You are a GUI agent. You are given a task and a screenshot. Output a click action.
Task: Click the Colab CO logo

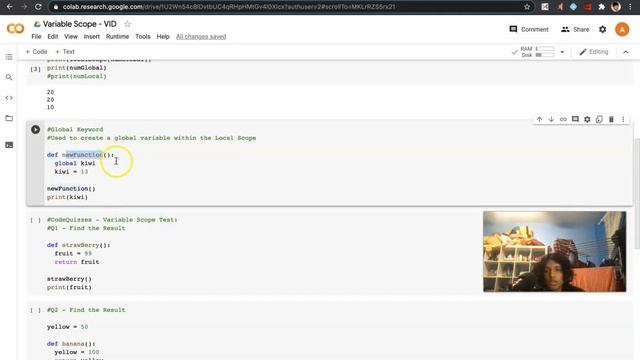coord(16,29)
